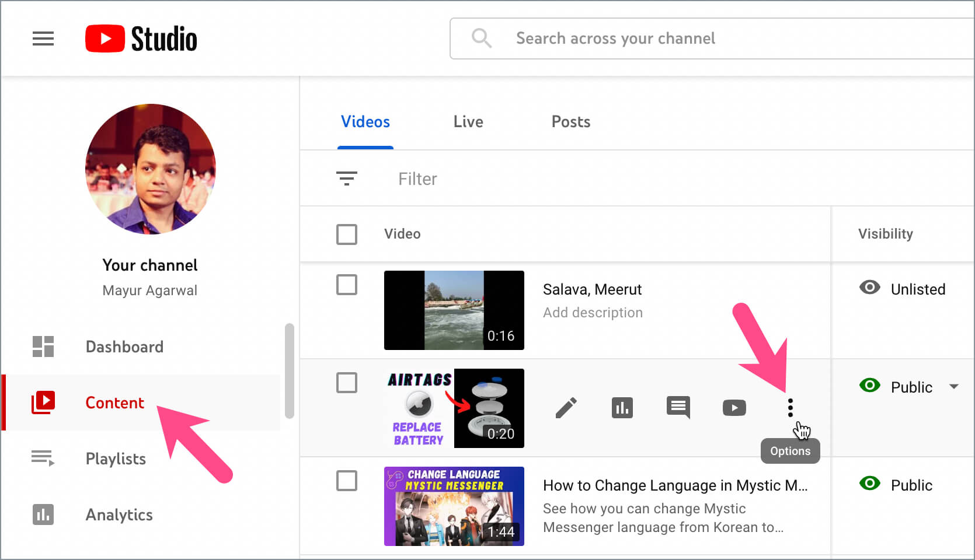Open comments icon for AirTags video
Viewport: 975px width, 560px height.
(x=678, y=407)
